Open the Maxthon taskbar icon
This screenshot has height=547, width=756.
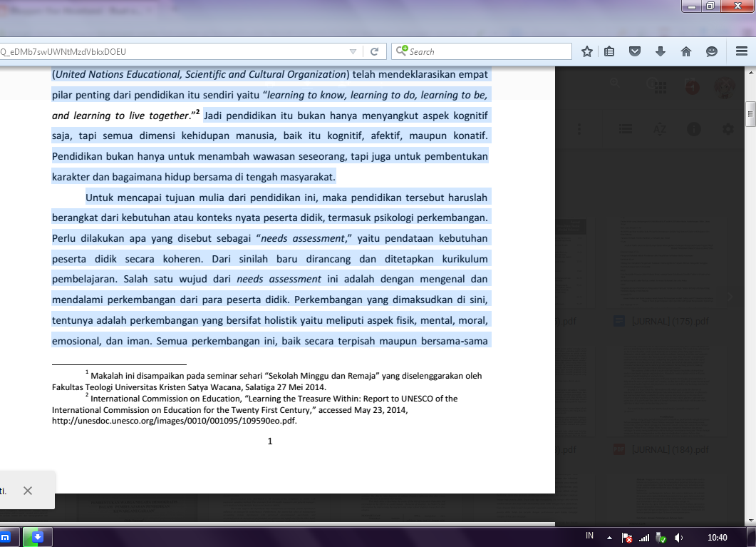point(5,537)
